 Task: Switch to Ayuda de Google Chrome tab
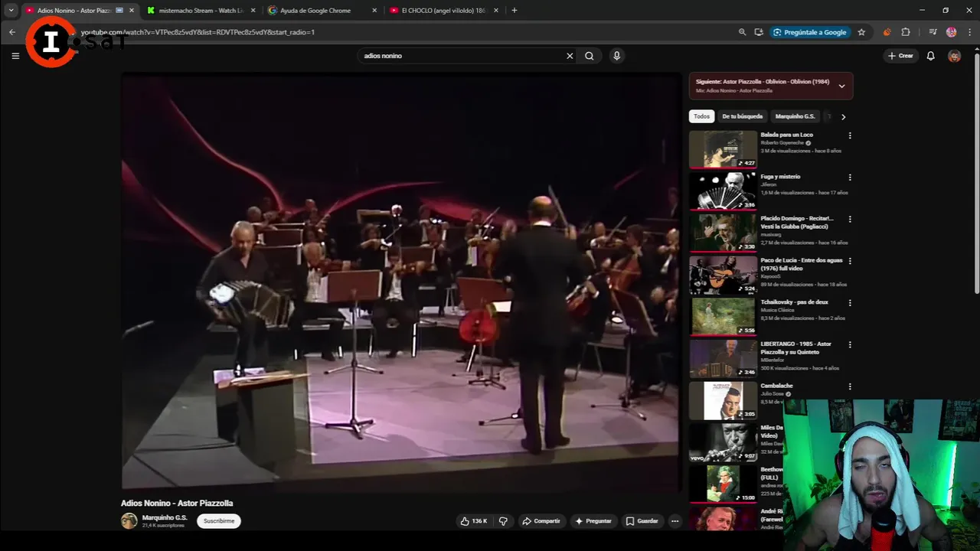point(315,11)
